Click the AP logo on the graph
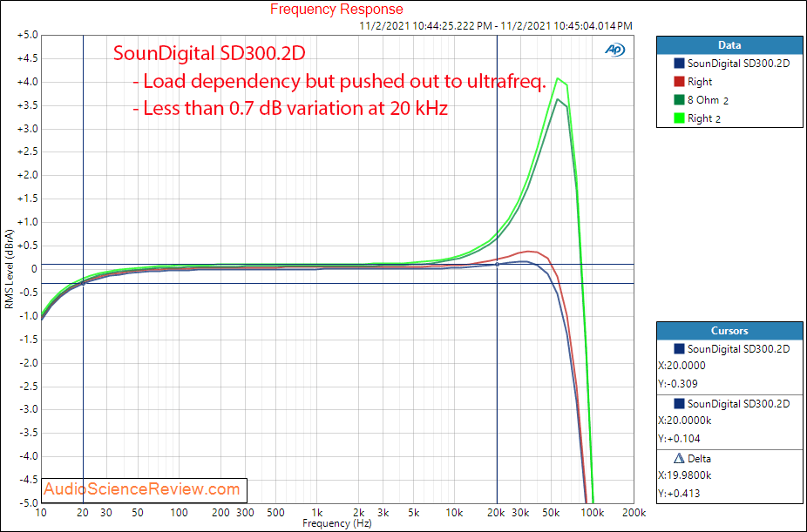This screenshot has height=532, width=807. click(614, 50)
